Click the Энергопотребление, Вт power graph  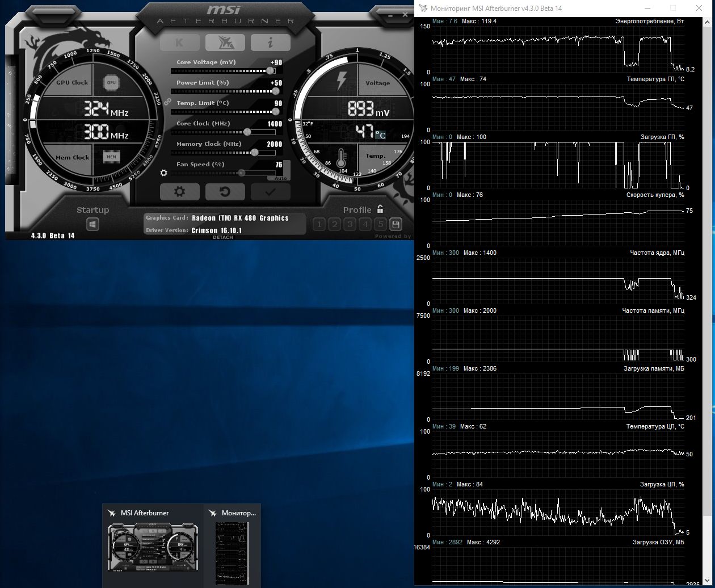pos(558,49)
